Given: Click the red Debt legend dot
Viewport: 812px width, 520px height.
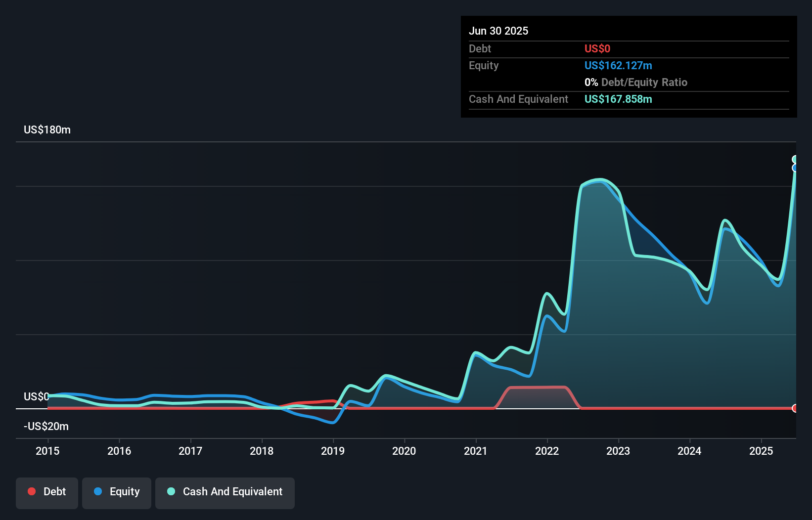Looking at the screenshot, I should [x=32, y=491].
